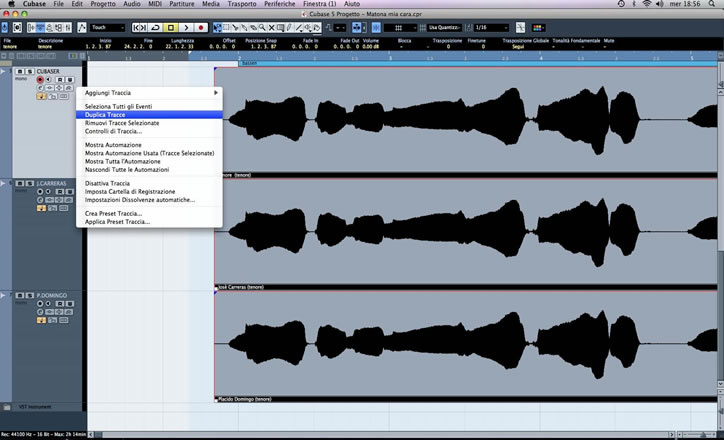Click the Wi-Fi status icon

pyautogui.click(x=646, y=4)
